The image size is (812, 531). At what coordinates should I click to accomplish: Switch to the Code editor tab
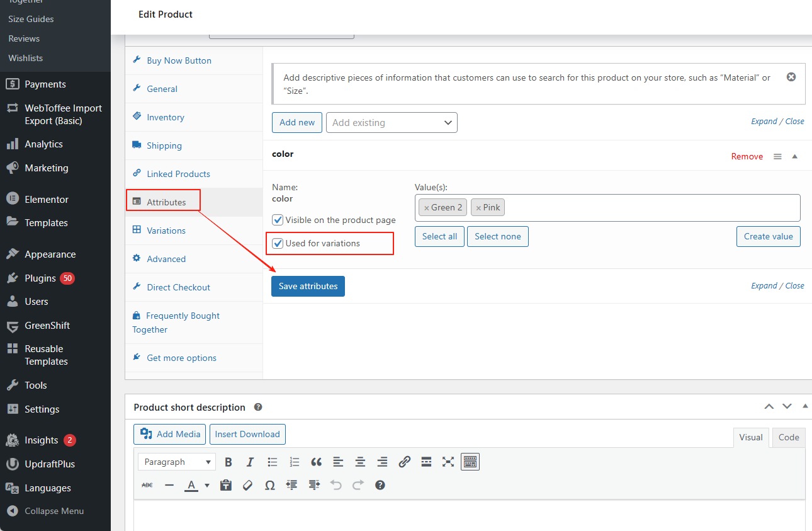pos(788,437)
